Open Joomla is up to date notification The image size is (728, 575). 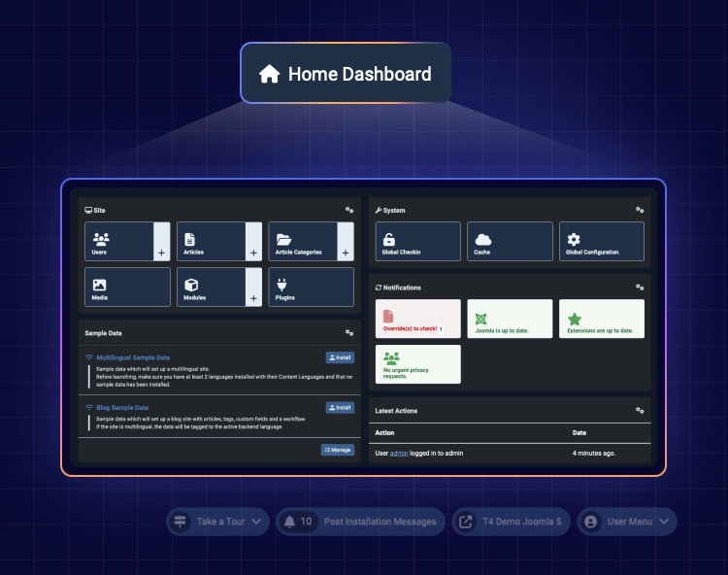click(x=510, y=319)
